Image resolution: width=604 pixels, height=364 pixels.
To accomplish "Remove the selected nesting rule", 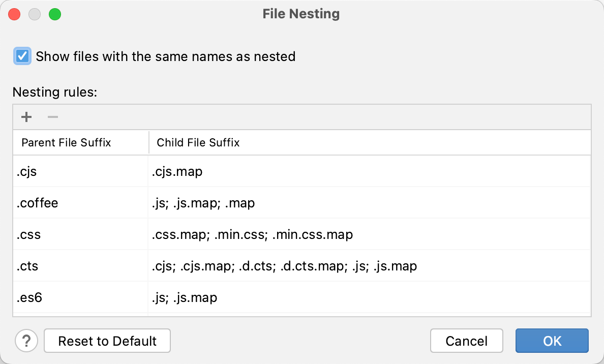I will click(52, 117).
